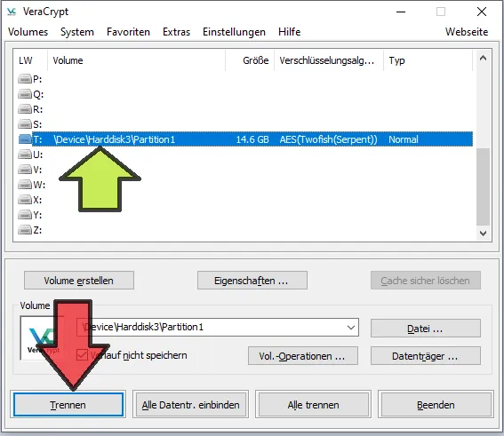The height and width of the screenshot is (436, 504).
Task: Select the U: drive icon
Action: pyautogui.click(x=24, y=155)
